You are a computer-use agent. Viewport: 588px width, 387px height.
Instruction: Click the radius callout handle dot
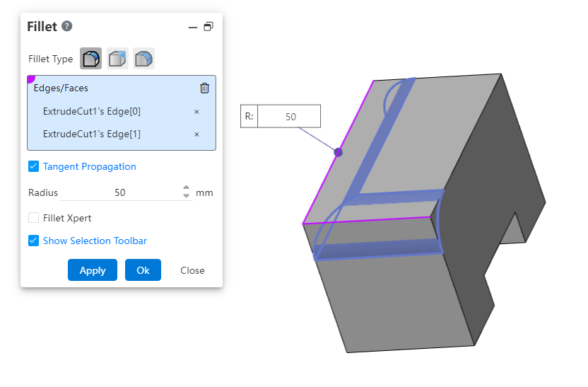pos(338,152)
